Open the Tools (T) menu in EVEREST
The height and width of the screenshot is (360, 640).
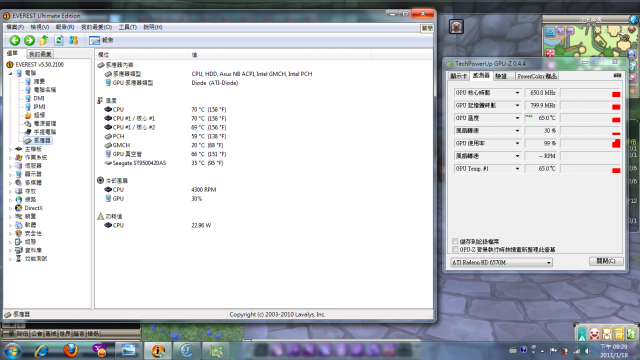coord(128,27)
